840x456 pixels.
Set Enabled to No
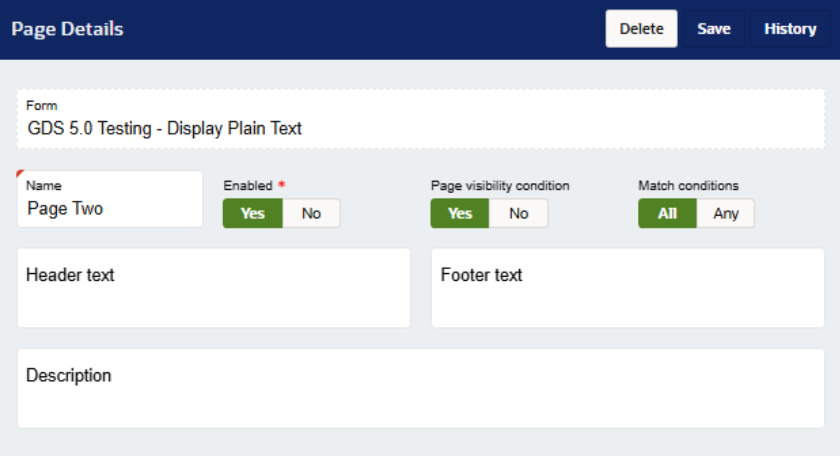point(311,213)
